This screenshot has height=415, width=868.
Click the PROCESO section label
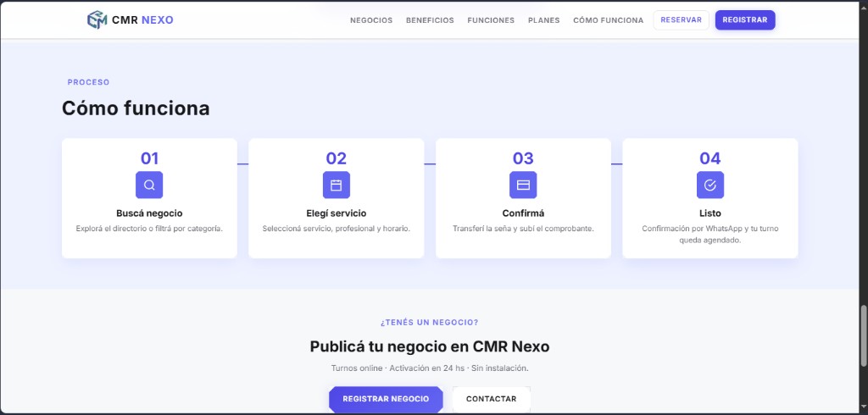click(x=88, y=82)
